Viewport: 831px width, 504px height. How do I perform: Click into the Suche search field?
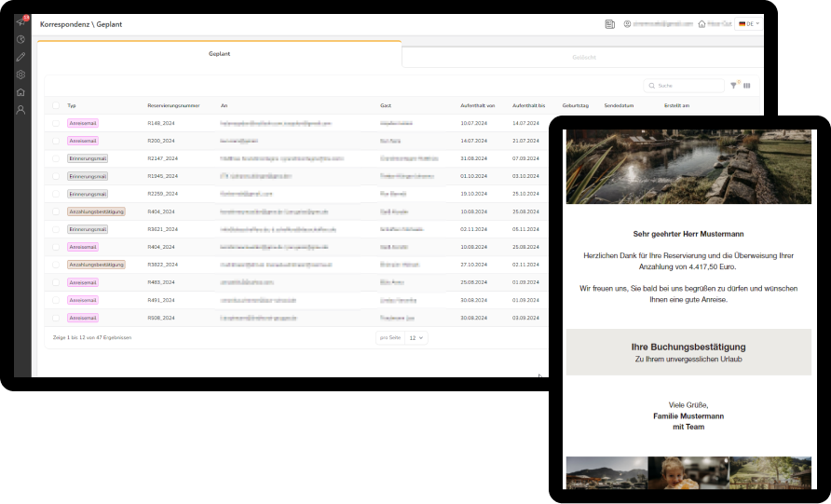[688, 86]
